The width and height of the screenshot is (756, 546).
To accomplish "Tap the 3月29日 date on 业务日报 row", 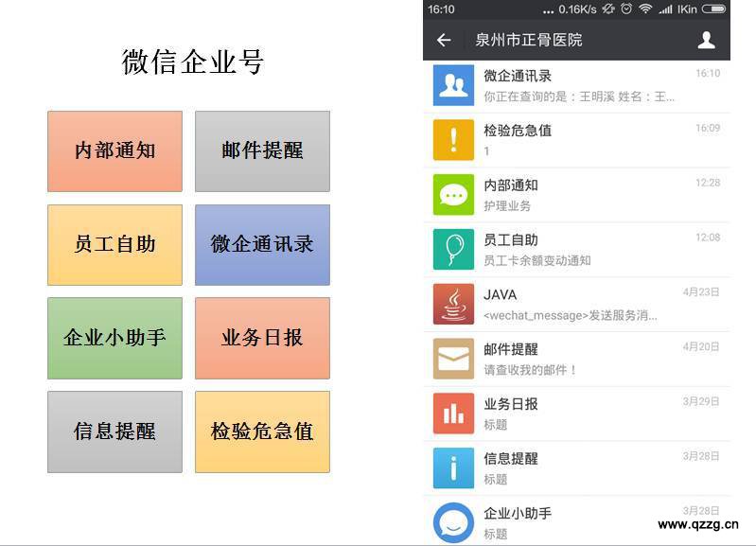I will [701, 402].
